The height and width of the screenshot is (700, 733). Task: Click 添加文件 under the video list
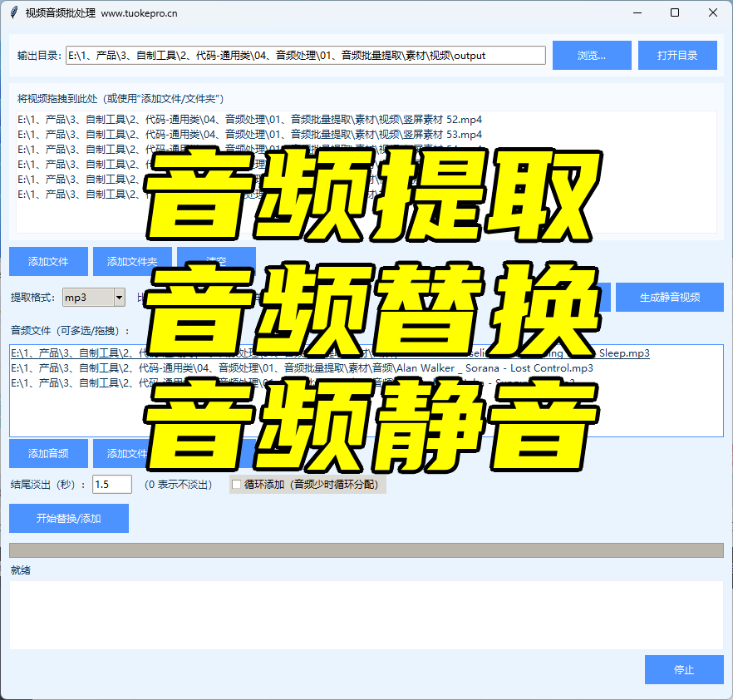tap(48, 261)
